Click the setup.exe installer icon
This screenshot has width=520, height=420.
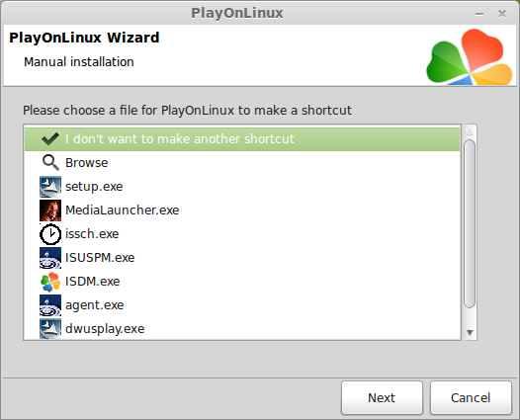pyautogui.click(x=50, y=187)
